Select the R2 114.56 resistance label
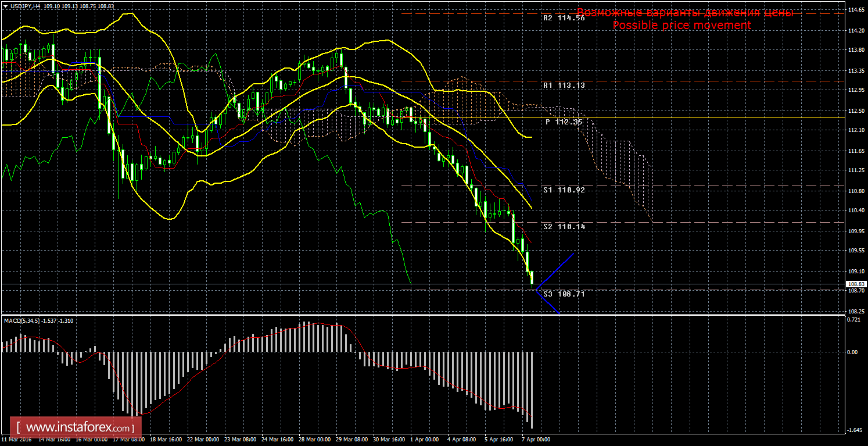868x446 pixels. 564,18
